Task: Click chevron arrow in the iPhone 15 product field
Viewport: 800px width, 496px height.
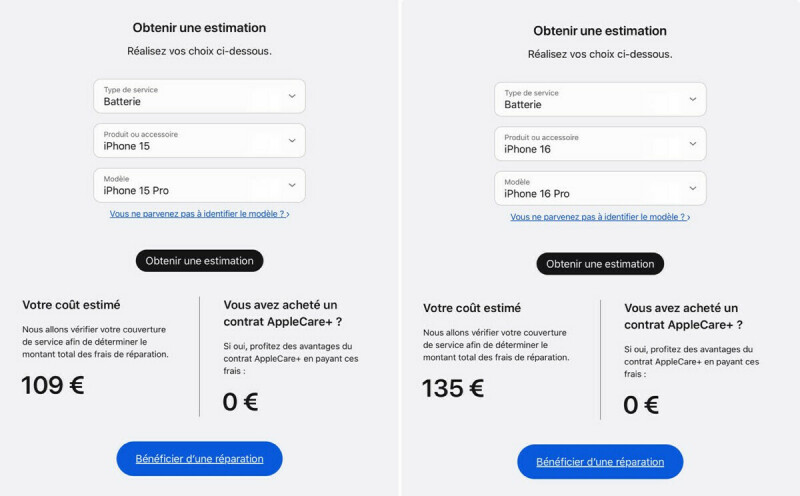Action: pos(292,140)
